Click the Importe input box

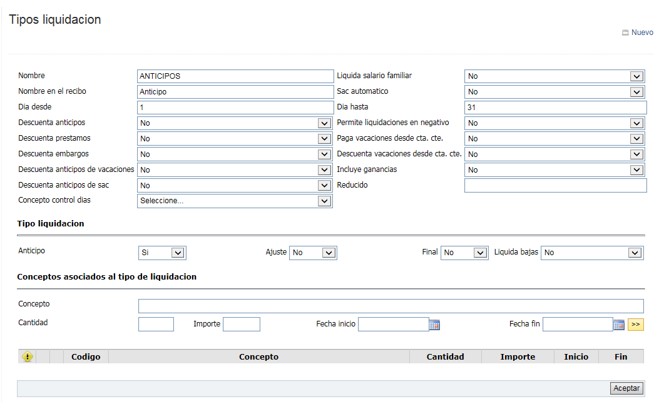point(242,324)
